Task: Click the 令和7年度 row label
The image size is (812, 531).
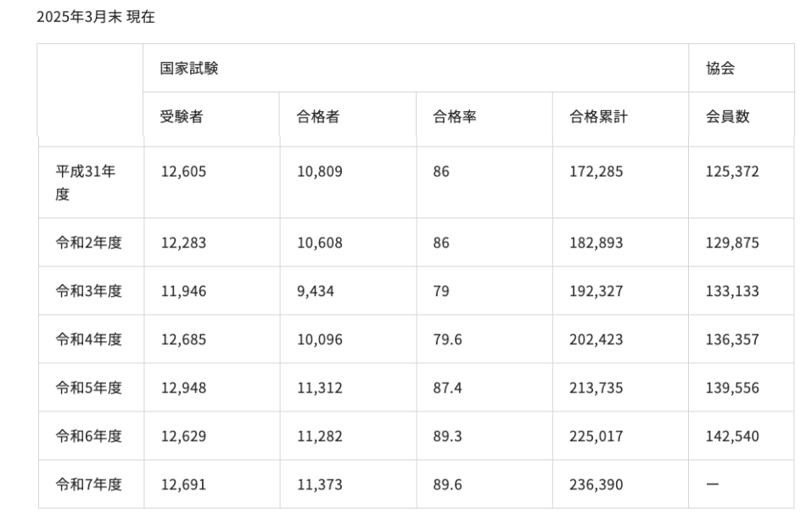Action: (89, 484)
